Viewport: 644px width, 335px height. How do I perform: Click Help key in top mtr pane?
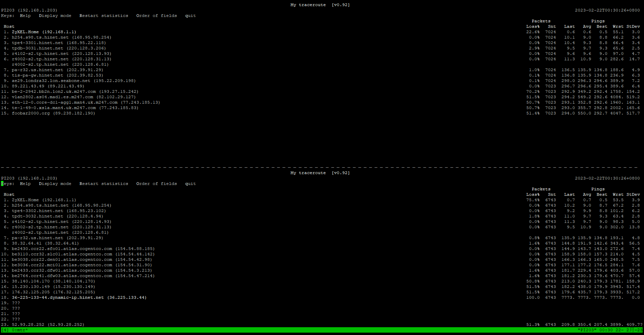tap(25, 16)
